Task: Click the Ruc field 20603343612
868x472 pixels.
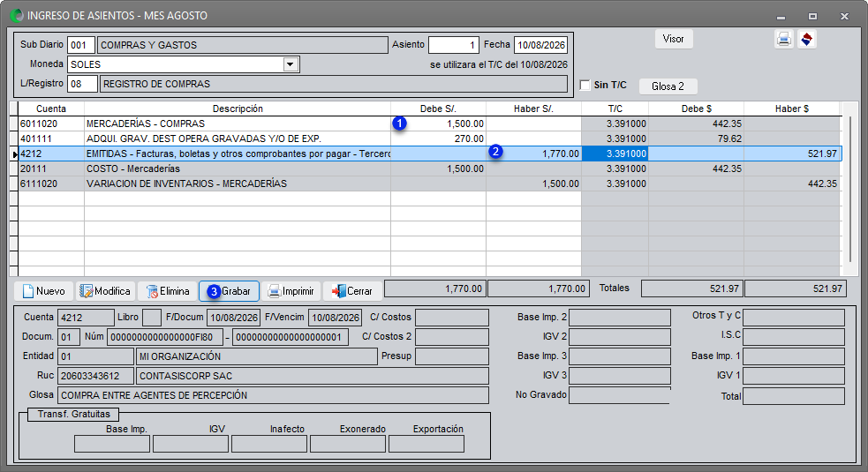Action: pos(95,376)
